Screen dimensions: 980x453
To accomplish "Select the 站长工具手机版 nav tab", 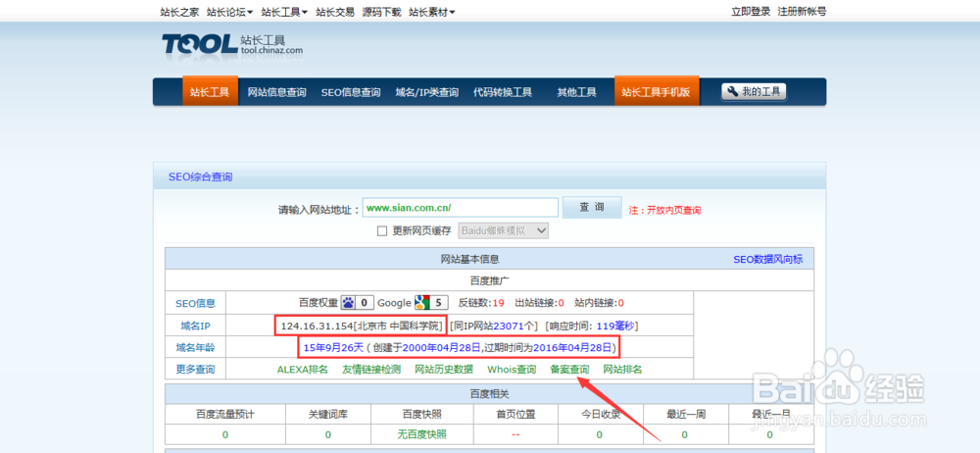I will pos(657,91).
